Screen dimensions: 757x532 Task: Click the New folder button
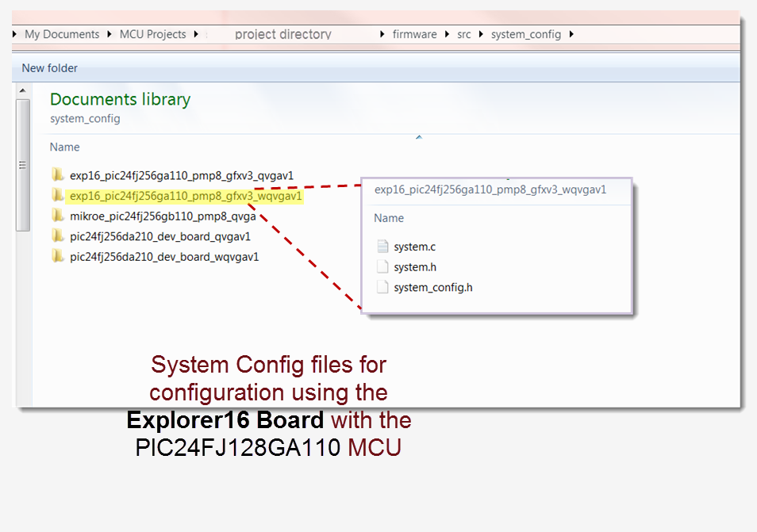click(x=49, y=68)
